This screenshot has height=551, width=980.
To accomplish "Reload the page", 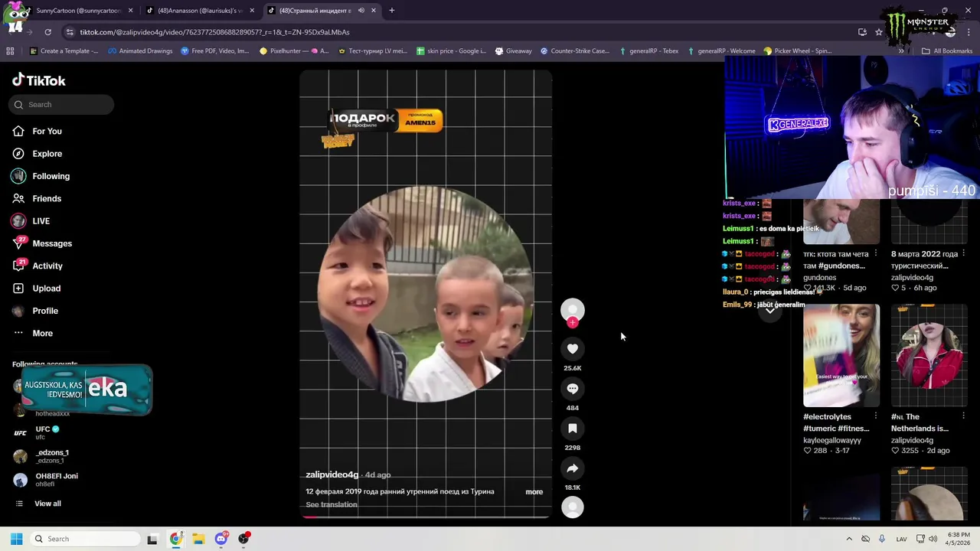I will coord(47,32).
